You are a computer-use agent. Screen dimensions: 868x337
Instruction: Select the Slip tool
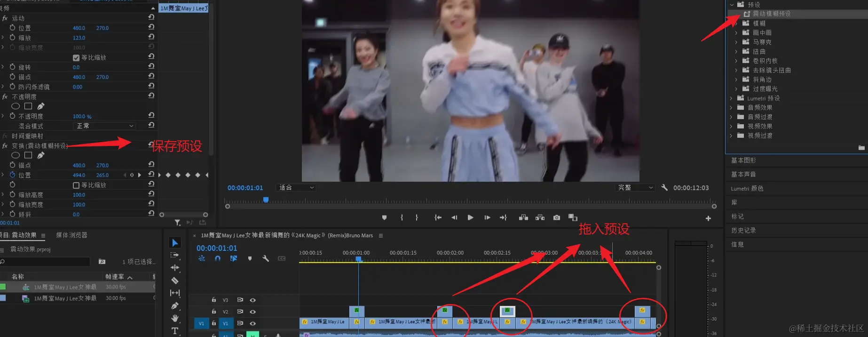click(175, 293)
